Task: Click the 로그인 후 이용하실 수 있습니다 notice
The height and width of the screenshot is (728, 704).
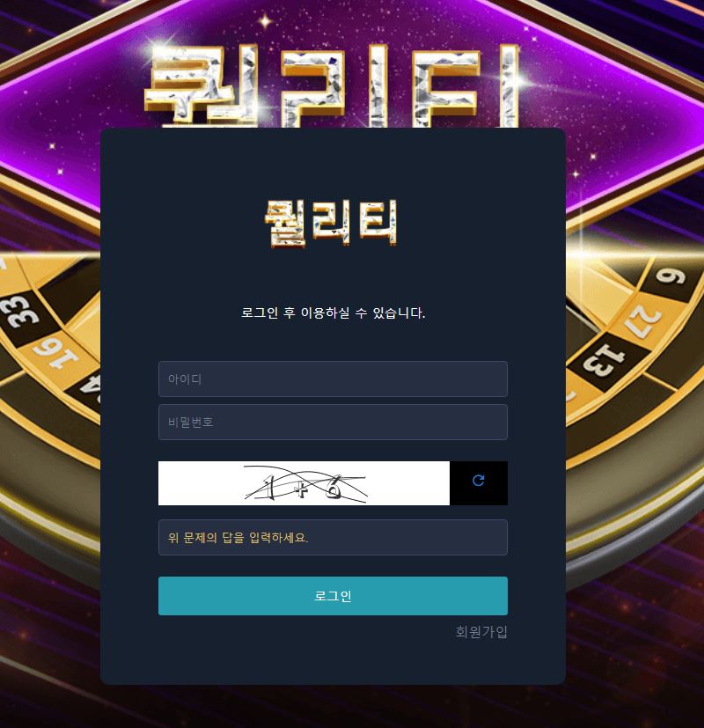Action: (x=333, y=313)
